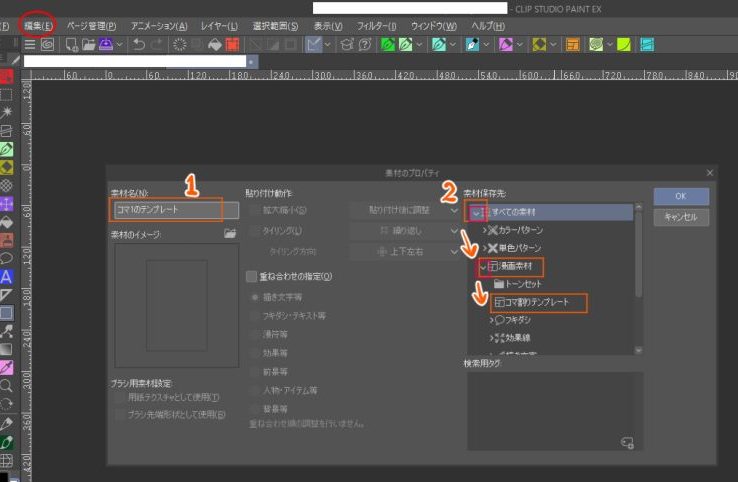Enable the 重ね合わせの指定(O) checkbox

pos(252,276)
